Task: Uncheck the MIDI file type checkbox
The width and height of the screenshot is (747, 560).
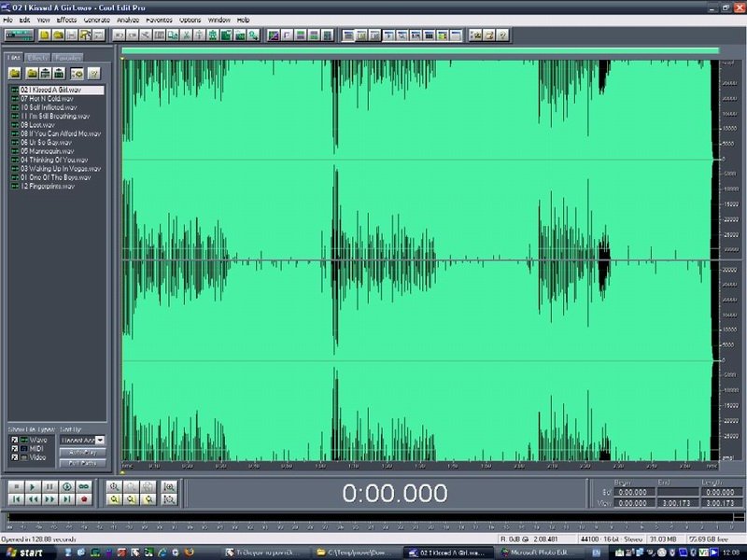Action: coord(14,450)
